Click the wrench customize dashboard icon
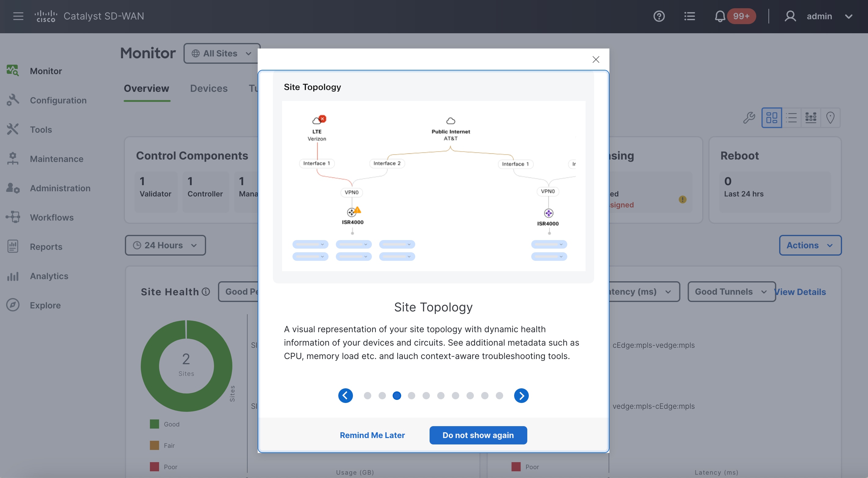Image resolution: width=868 pixels, height=478 pixels. [x=749, y=117]
